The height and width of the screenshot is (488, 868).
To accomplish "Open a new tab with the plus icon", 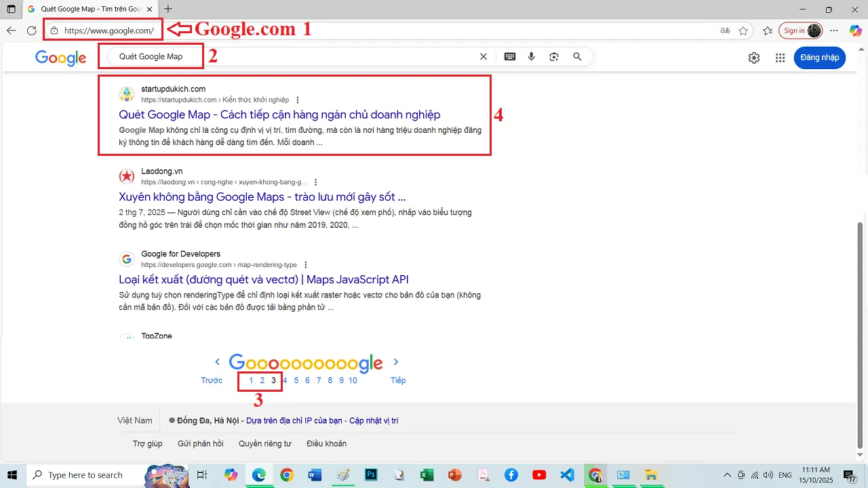I will tap(168, 9).
